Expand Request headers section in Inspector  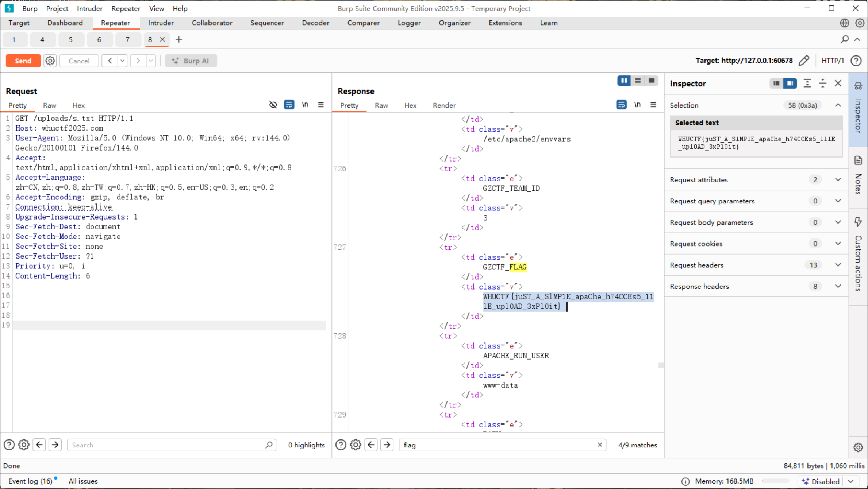[838, 265]
